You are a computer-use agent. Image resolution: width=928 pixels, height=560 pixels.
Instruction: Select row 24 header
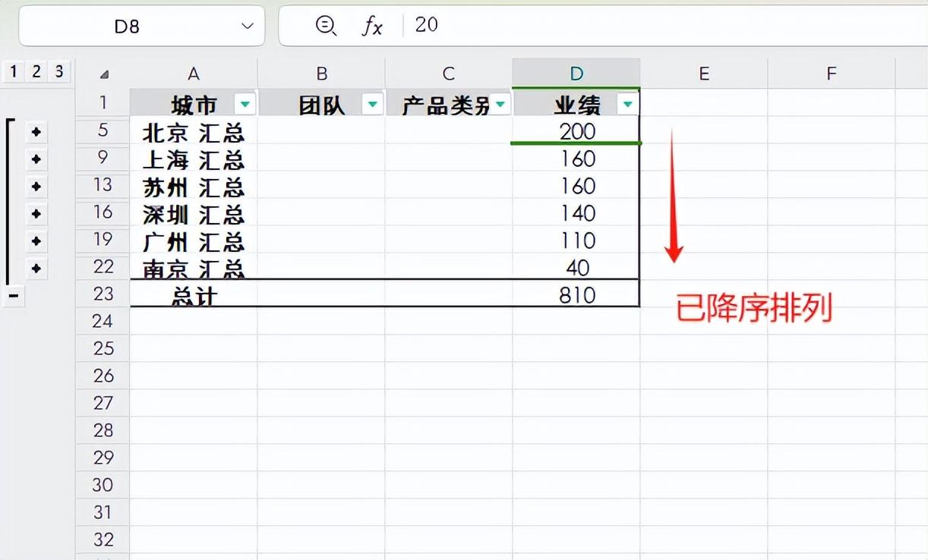103,321
